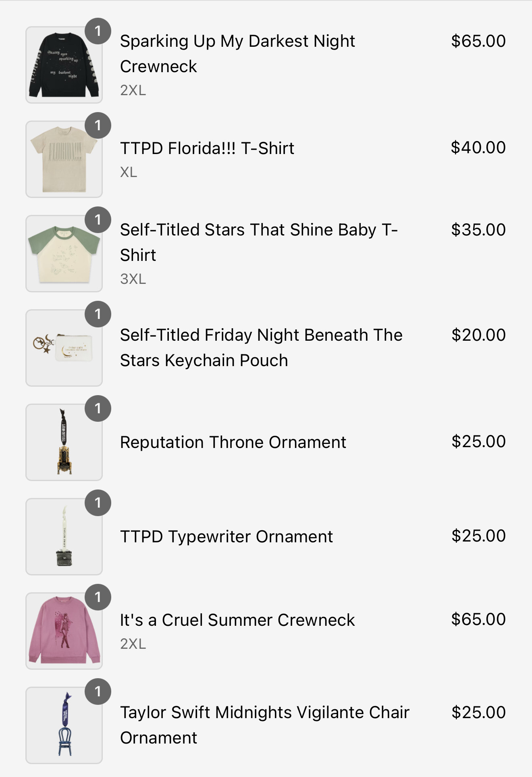Tap the Reputation throne ornament picture
This screenshot has width=532, height=777.
pyautogui.click(x=64, y=442)
